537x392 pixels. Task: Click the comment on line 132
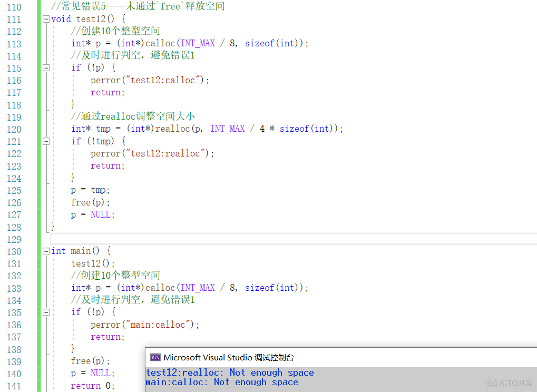115,275
